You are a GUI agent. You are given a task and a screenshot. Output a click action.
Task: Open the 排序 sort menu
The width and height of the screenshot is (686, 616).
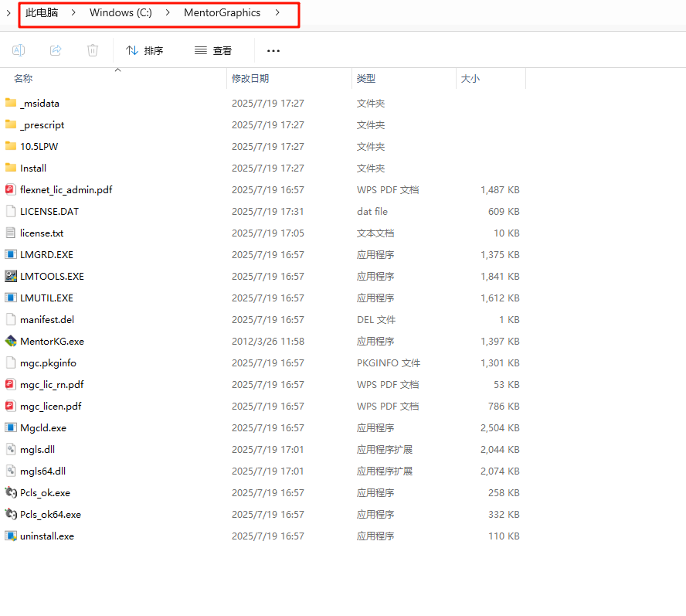tap(144, 51)
